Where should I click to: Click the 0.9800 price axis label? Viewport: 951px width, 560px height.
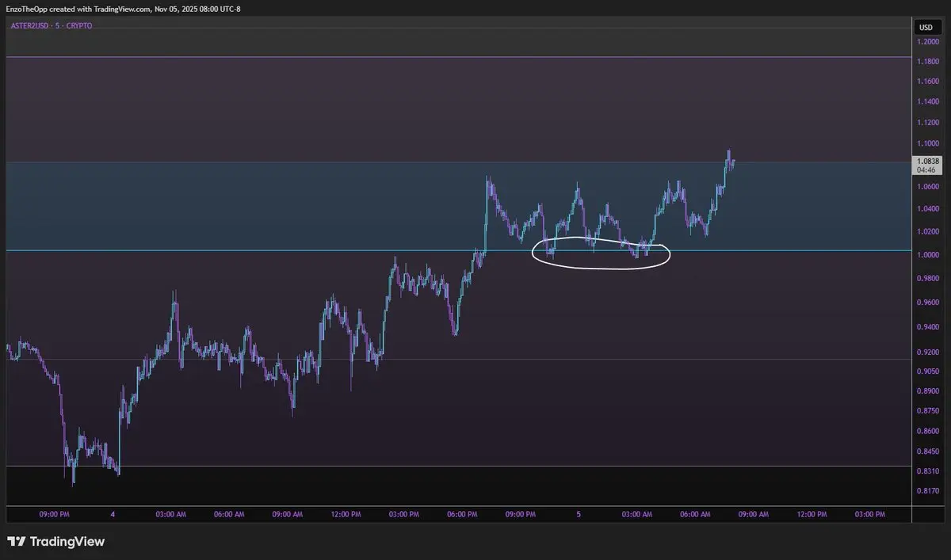click(928, 279)
